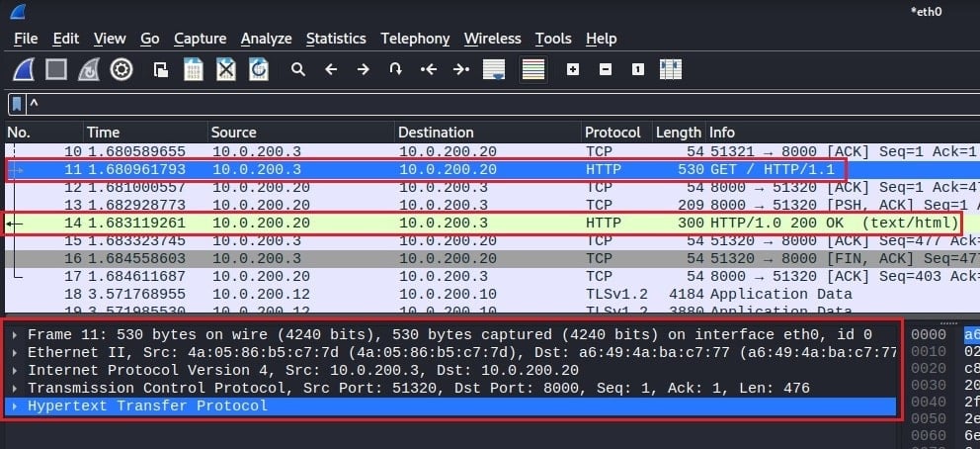Image resolution: width=980 pixels, height=449 pixels.
Task: Go to a specified packet
Action: pos(395,69)
